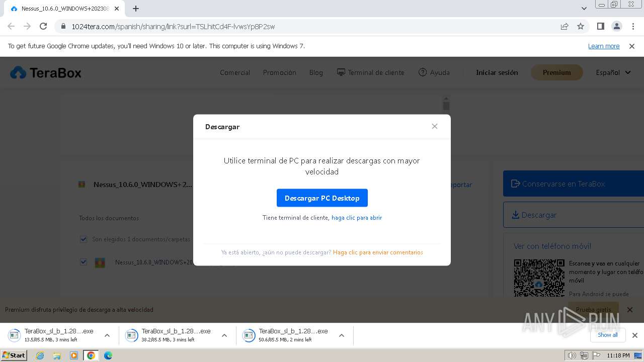
Task: Open Internet Explorer from taskbar
Action: 40,355
